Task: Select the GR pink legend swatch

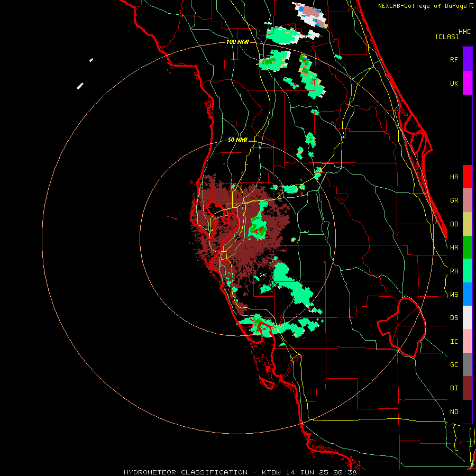Action: (467, 200)
